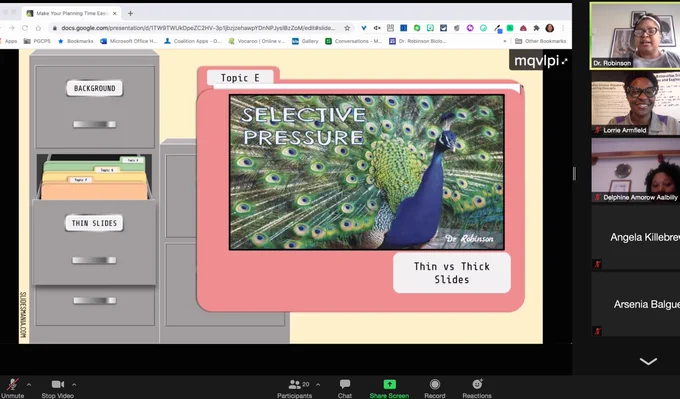
Task: Close the Make Your Planning Time browser tab
Action: 114,13
